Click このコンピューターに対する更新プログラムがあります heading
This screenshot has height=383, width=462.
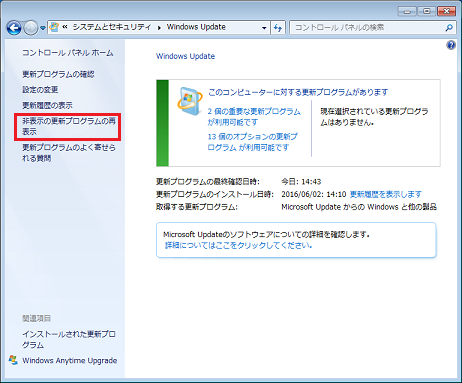point(298,92)
